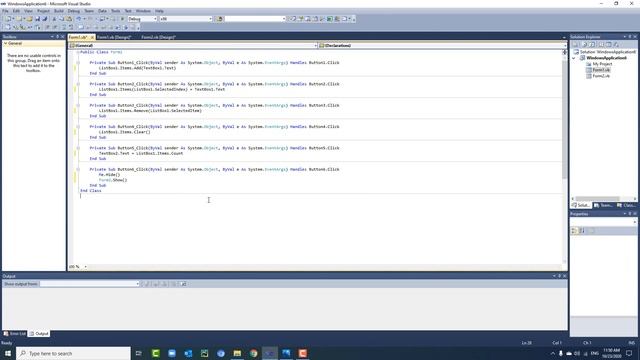This screenshot has width=640, height=360.
Task: Click the Undo toolbar icon
Action: [79, 19]
